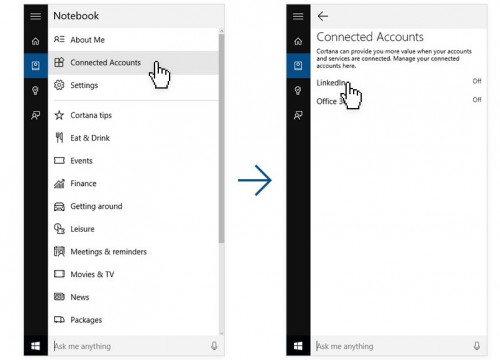The image size is (500, 360).
Task: Open Cortana tips category
Action: 133,115
